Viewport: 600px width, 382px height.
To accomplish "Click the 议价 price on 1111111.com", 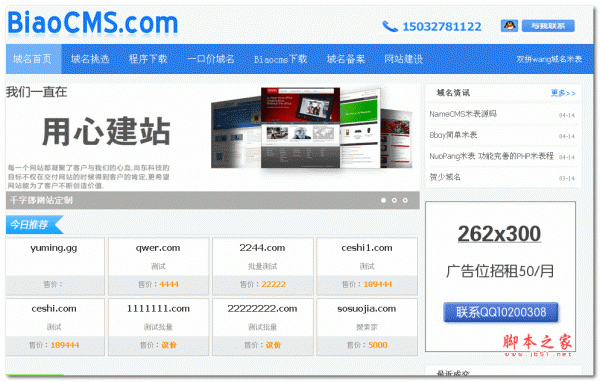I will pyautogui.click(x=169, y=345).
